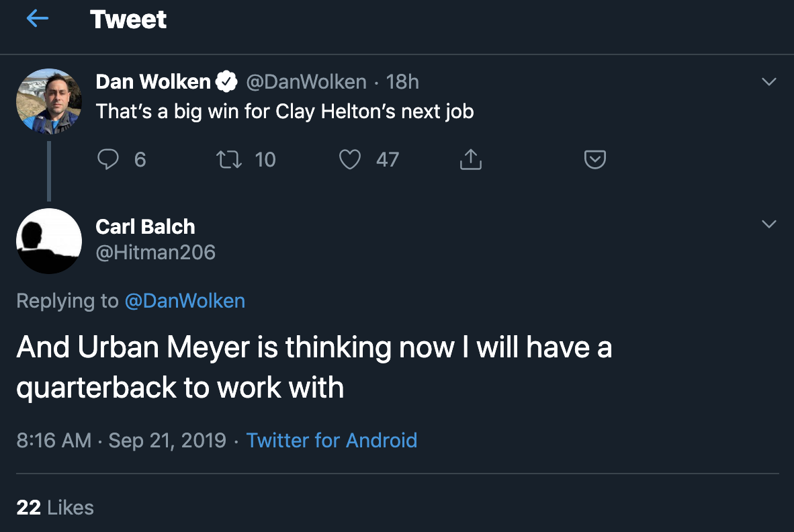794x532 pixels.
Task: Open the chevron menu on Carl Balch's tweet
Action: coord(768,224)
